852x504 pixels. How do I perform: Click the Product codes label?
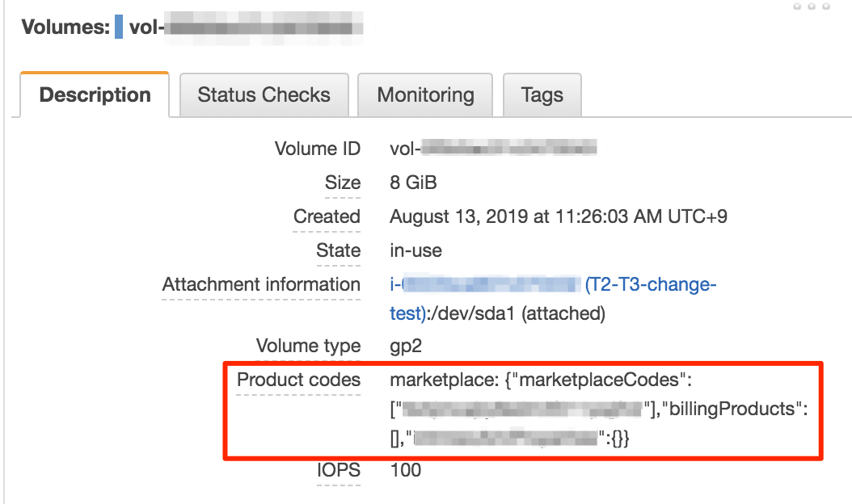[x=298, y=380]
